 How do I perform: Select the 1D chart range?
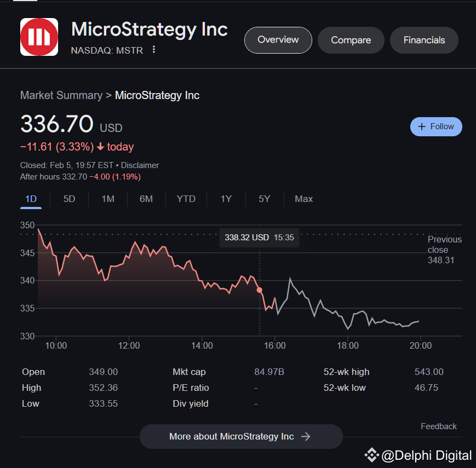31,199
